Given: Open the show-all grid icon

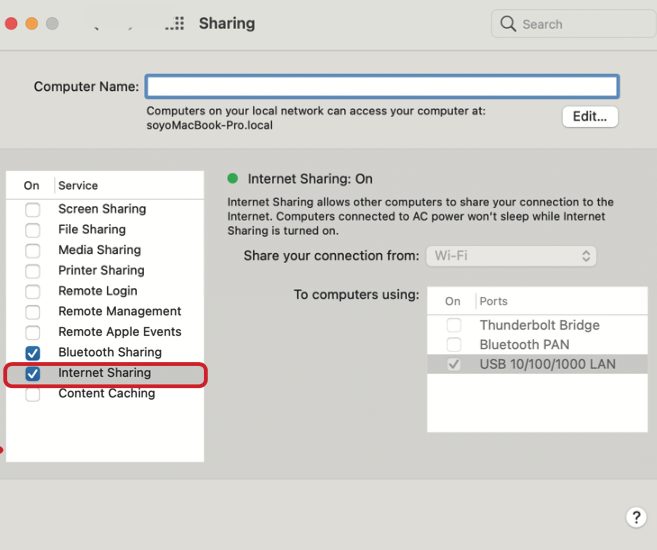Looking at the screenshot, I should tap(175, 23).
